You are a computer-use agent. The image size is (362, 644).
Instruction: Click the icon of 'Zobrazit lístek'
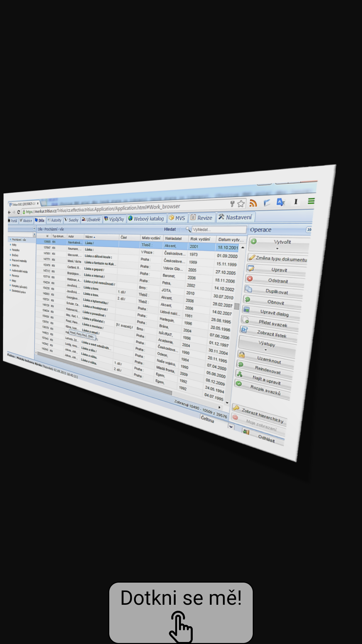pyautogui.click(x=244, y=330)
